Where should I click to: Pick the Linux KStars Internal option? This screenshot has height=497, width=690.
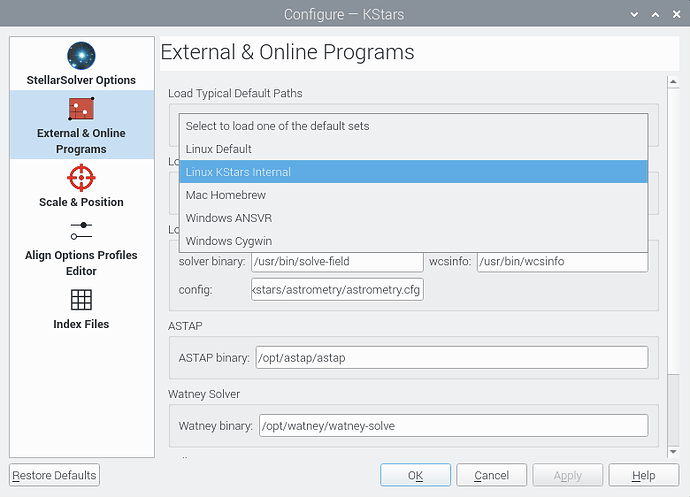pyautogui.click(x=413, y=172)
